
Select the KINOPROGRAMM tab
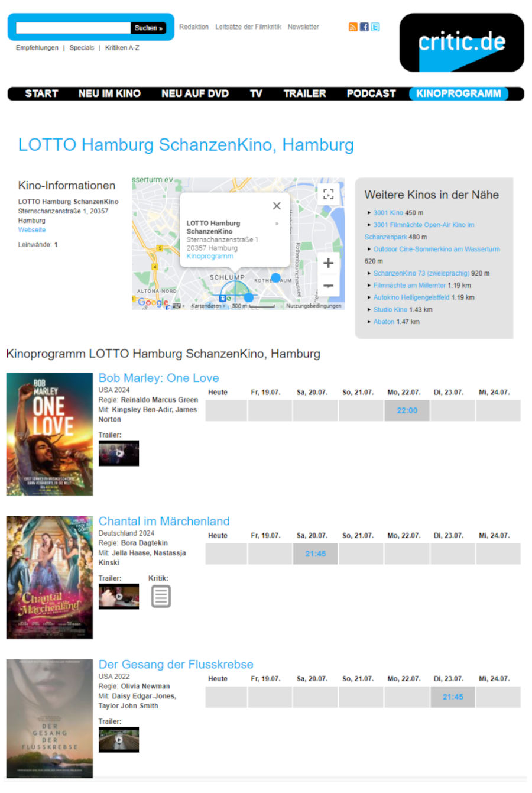[x=459, y=93]
